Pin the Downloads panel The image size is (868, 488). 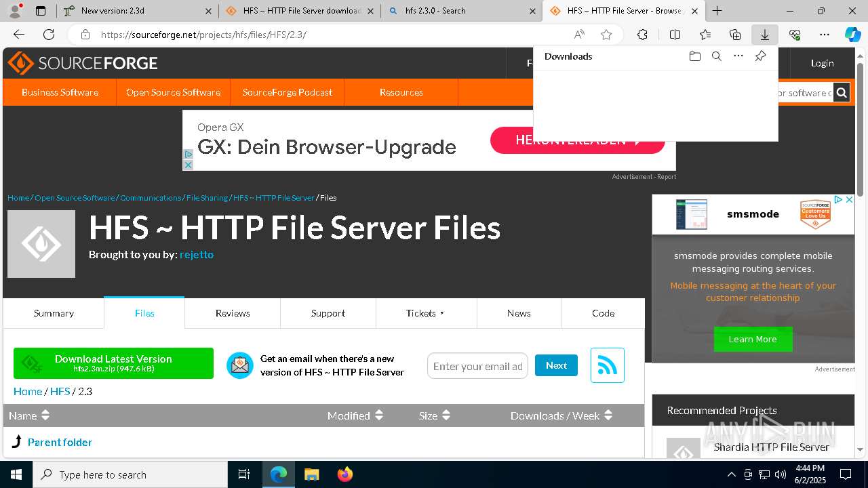pos(760,56)
